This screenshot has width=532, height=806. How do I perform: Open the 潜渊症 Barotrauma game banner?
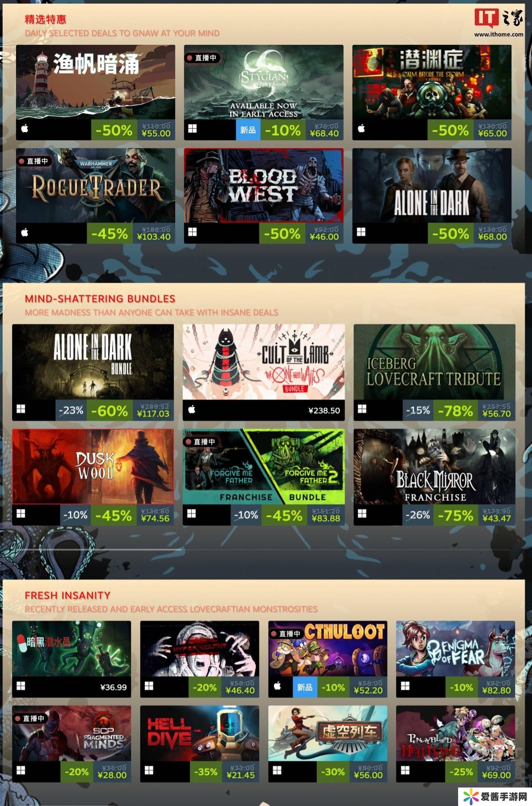(432, 82)
